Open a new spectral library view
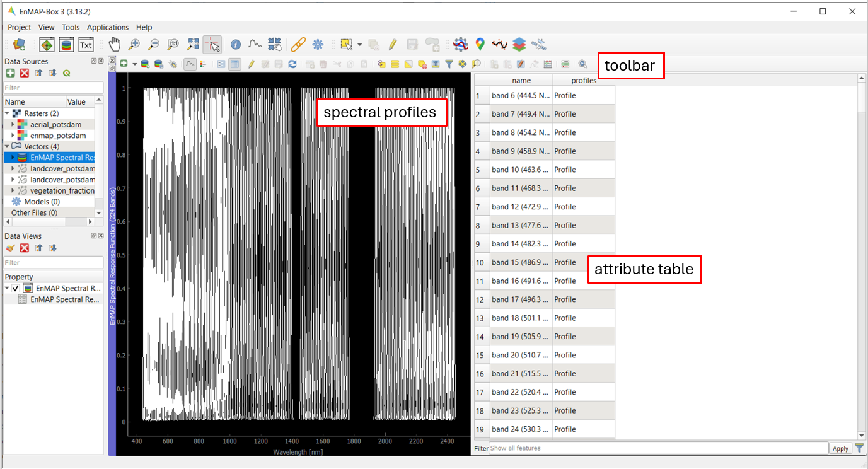This screenshot has height=469, width=868. [66, 45]
